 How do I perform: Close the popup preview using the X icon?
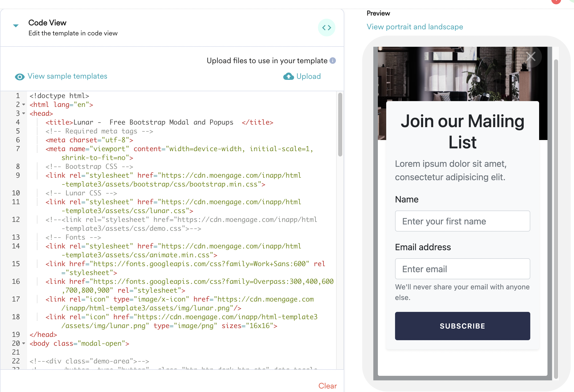tap(531, 57)
